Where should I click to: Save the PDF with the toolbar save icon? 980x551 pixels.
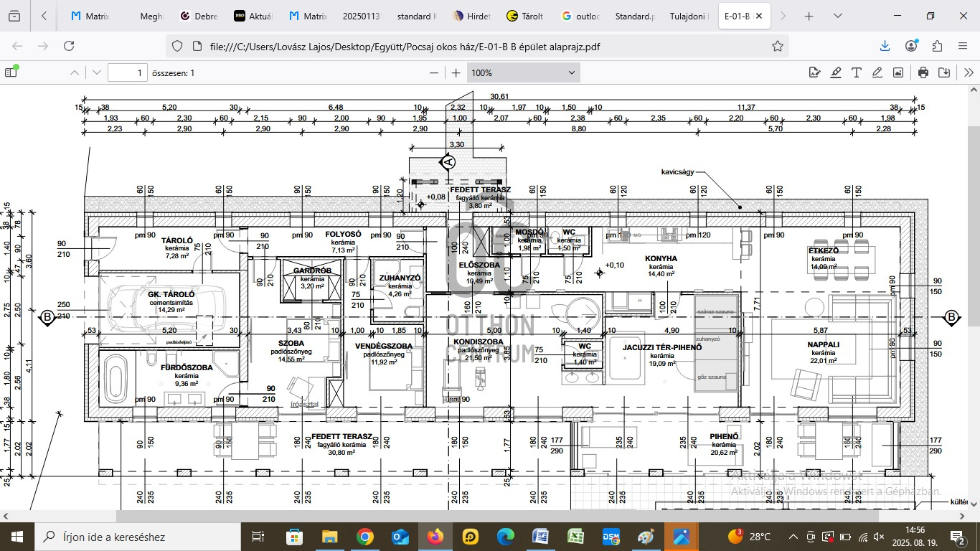[944, 72]
